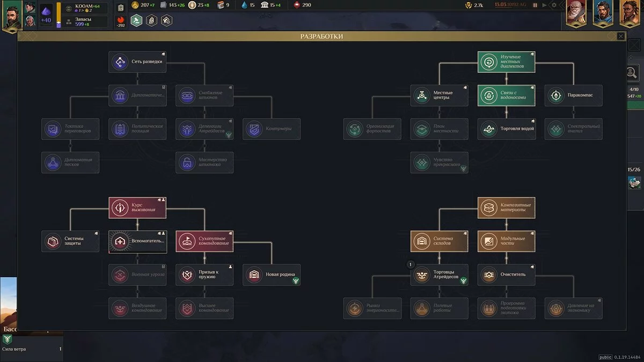This screenshot has height=362, width=644.
Task: Select the Очиститель development node
Action: (x=507, y=275)
